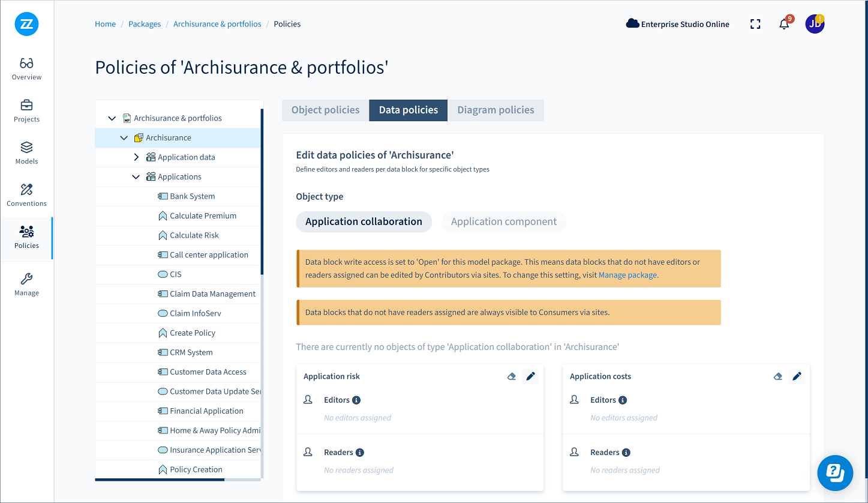The width and height of the screenshot is (868, 503).
Task: Open the notifications bell
Action: click(x=784, y=24)
